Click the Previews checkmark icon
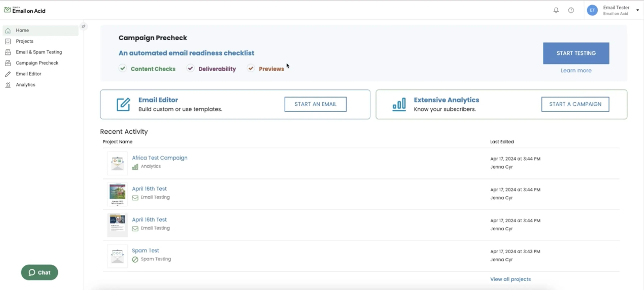 coord(251,68)
